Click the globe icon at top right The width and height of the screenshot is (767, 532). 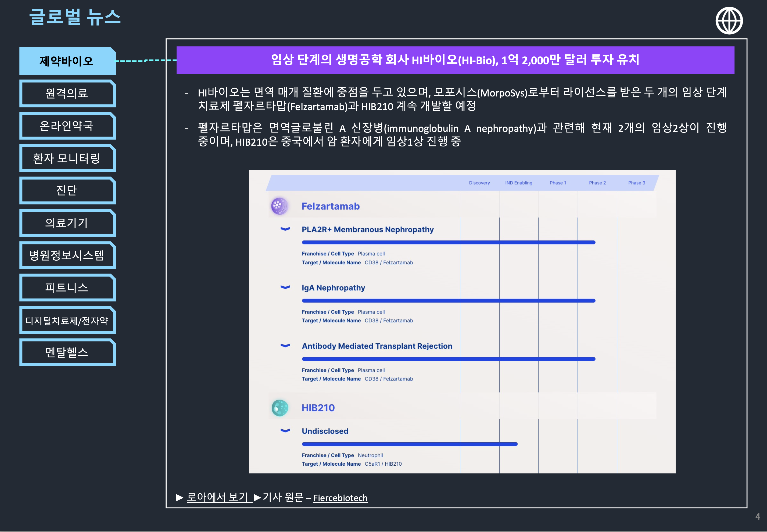tap(730, 21)
